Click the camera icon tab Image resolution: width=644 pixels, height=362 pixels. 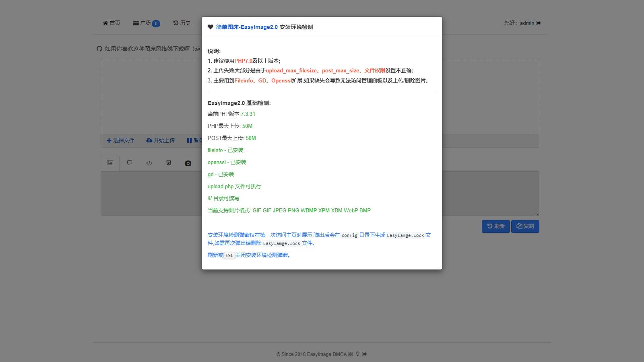pyautogui.click(x=188, y=163)
